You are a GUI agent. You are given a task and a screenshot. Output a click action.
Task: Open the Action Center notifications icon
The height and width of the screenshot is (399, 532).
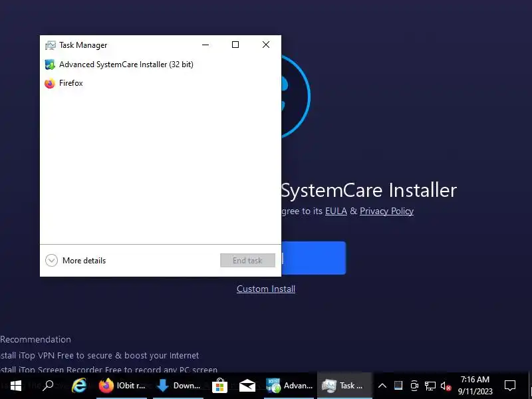tap(510, 386)
